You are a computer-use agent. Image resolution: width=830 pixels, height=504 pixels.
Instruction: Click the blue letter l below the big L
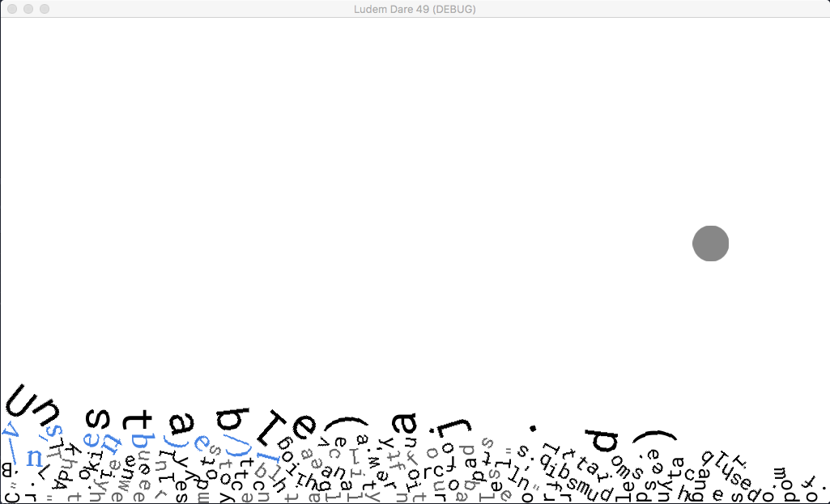tap(267, 456)
